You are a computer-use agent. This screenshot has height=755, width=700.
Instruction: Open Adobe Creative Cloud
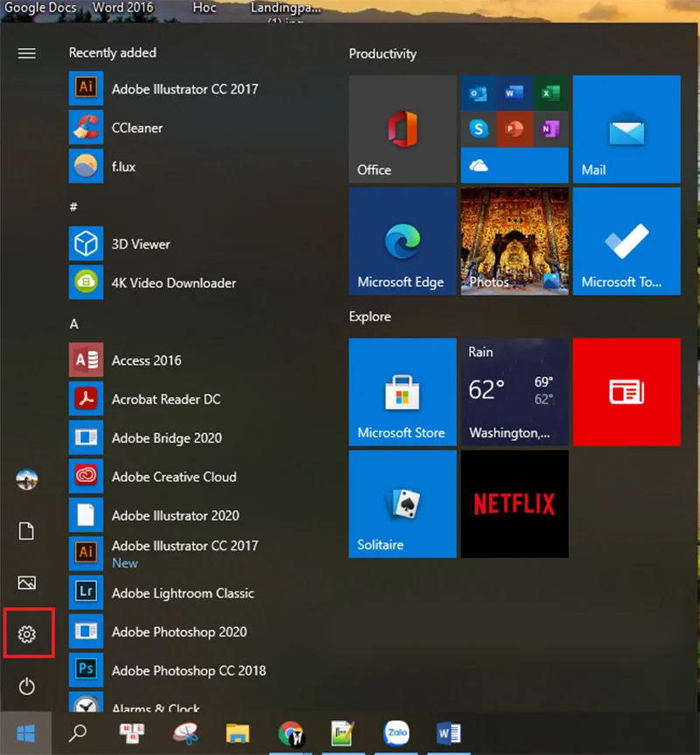pyautogui.click(x=152, y=476)
